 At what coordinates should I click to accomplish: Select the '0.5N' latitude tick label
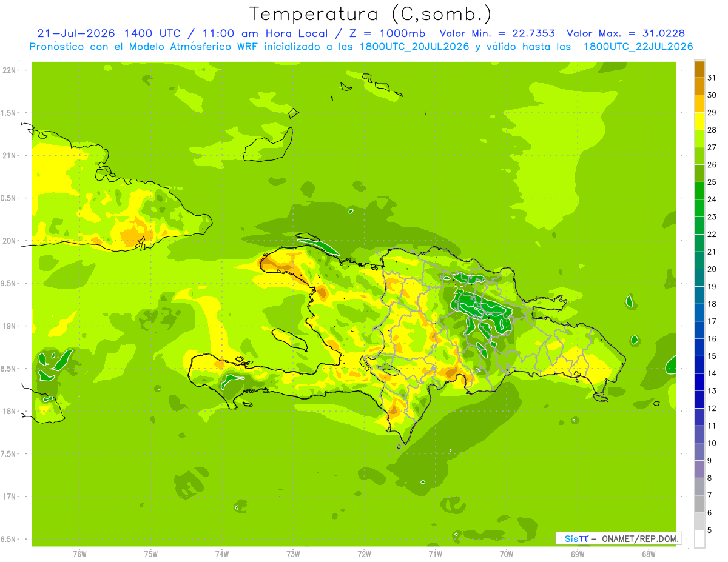pyautogui.click(x=9, y=198)
